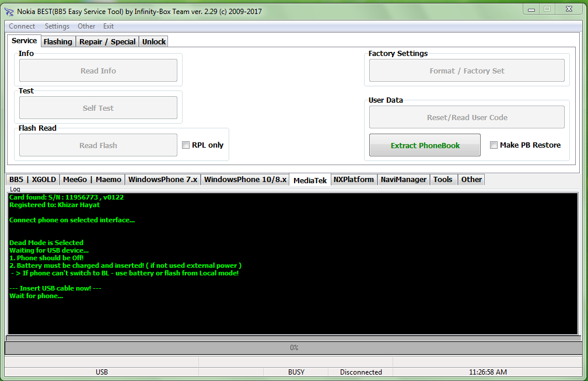Click the Extract PhoneBook button
Image resolution: width=588 pixels, height=381 pixels.
tap(425, 145)
